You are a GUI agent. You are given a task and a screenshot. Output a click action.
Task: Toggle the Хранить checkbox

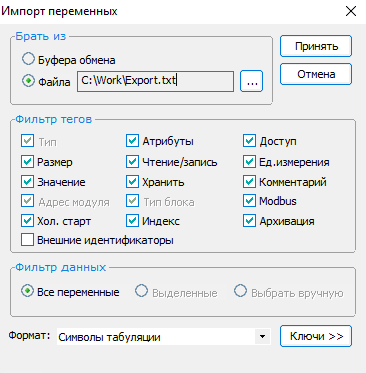click(132, 182)
